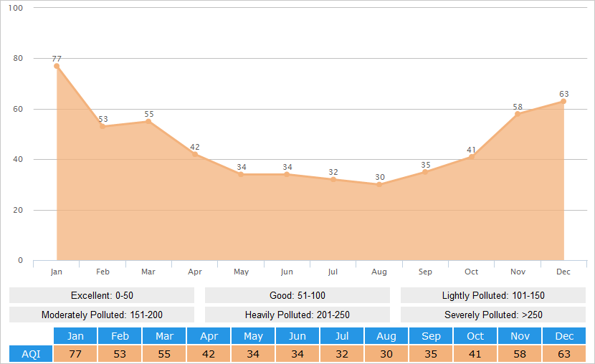Click table cell 32 under the Jul header
Image resolution: width=595 pixels, height=364 pixels.
tap(341, 354)
